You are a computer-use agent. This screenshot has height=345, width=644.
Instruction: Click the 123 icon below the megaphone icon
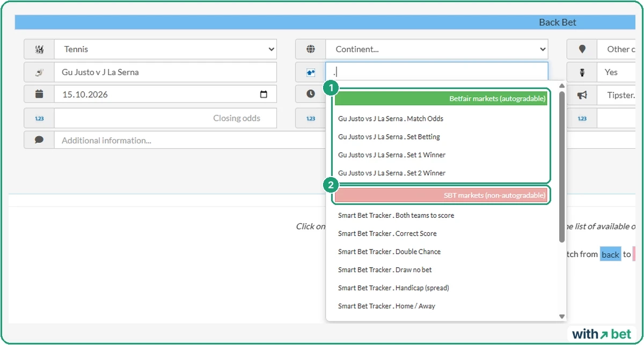(x=582, y=119)
